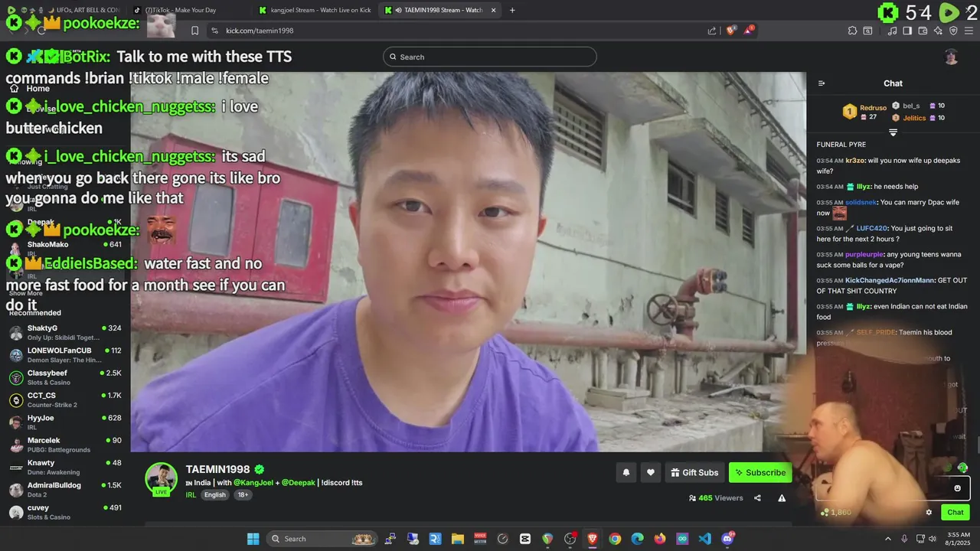Click the English language tag
980x551 pixels.
coord(215,495)
